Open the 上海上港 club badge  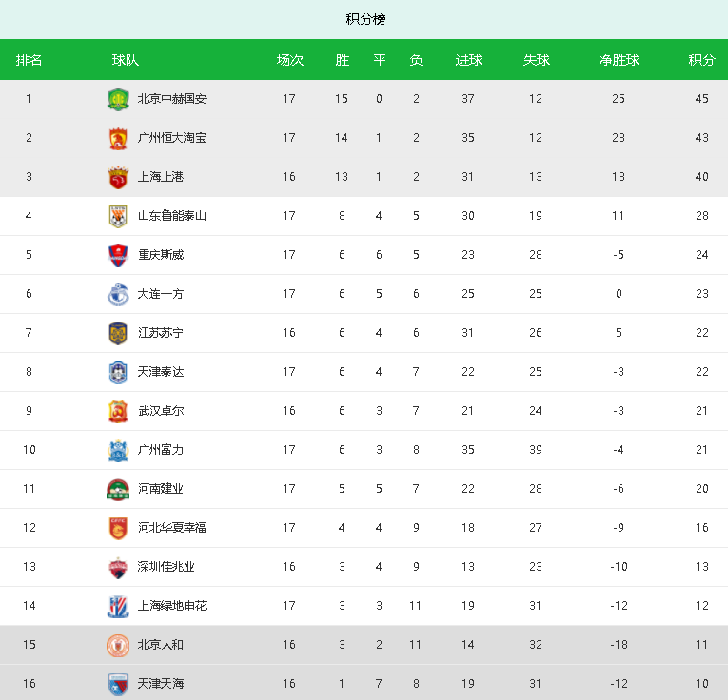click(x=118, y=177)
